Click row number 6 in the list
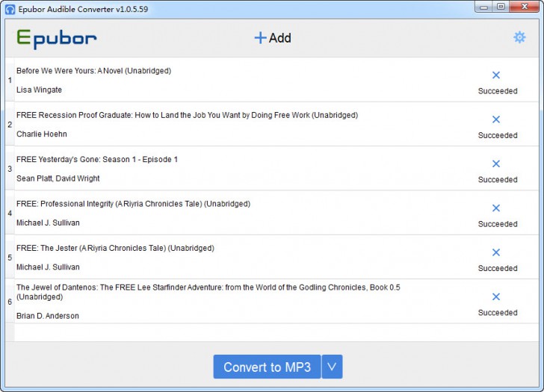This screenshot has width=544, height=392. [10, 302]
